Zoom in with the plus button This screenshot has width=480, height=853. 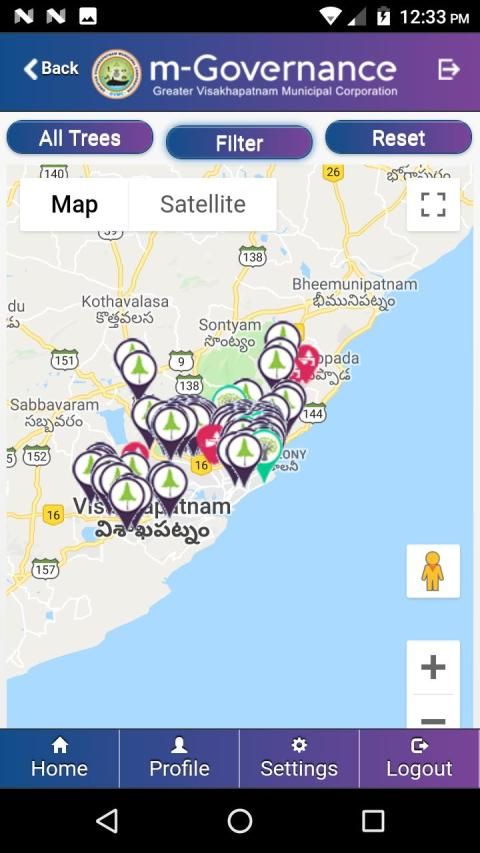(x=433, y=667)
